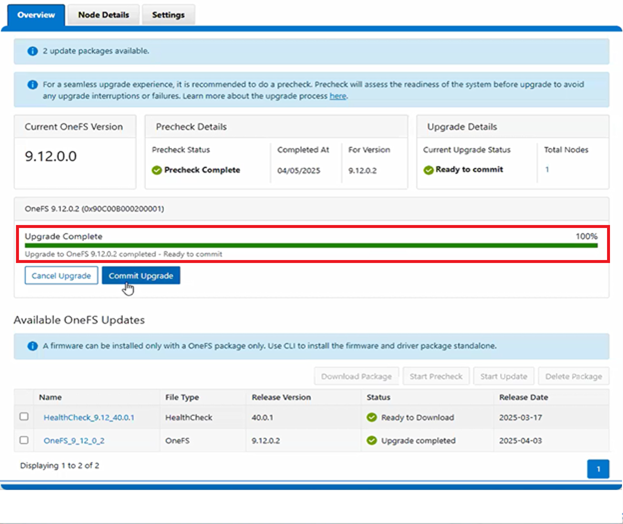Follow the 'here' upgrade process link
Viewport: 623px width, 524px height.
click(x=338, y=97)
